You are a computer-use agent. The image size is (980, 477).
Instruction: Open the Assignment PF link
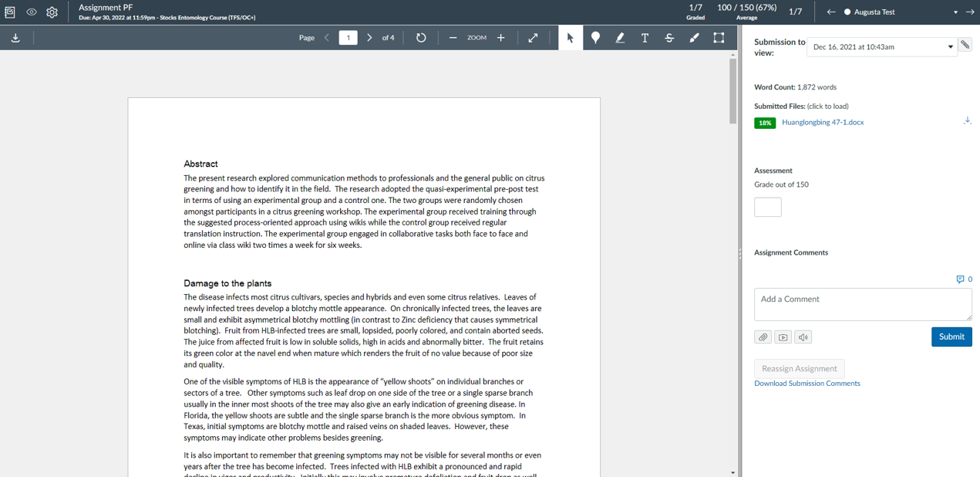tap(106, 8)
